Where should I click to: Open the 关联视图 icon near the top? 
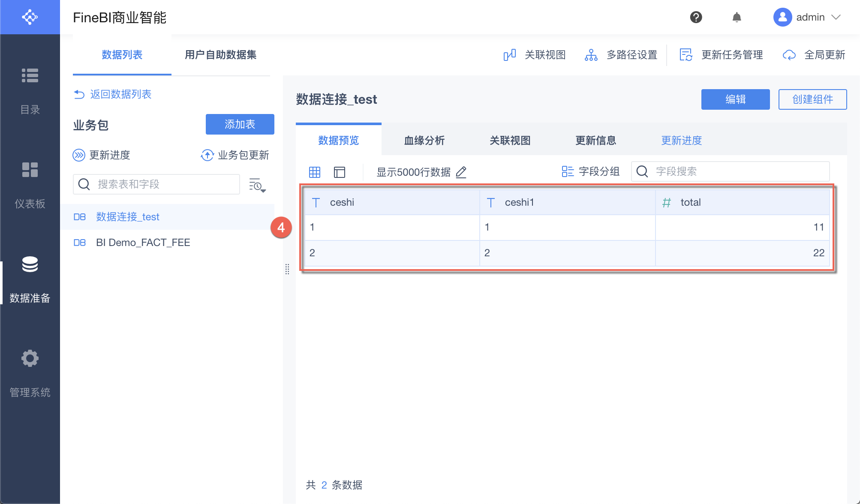pos(510,55)
